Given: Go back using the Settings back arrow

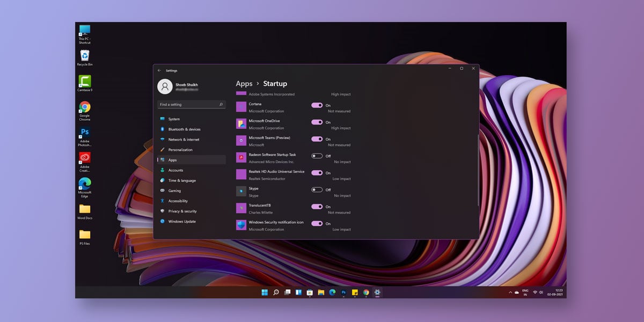Looking at the screenshot, I should (159, 70).
